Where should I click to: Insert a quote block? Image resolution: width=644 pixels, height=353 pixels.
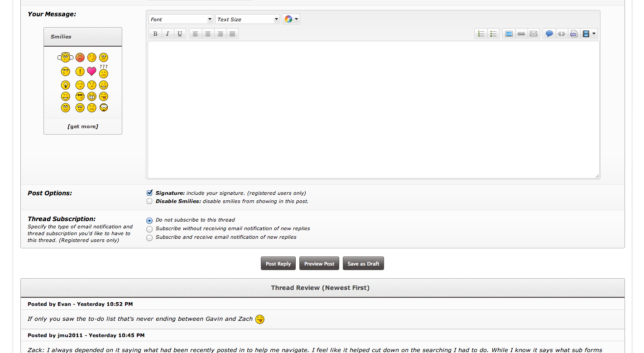click(x=549, y=34)
